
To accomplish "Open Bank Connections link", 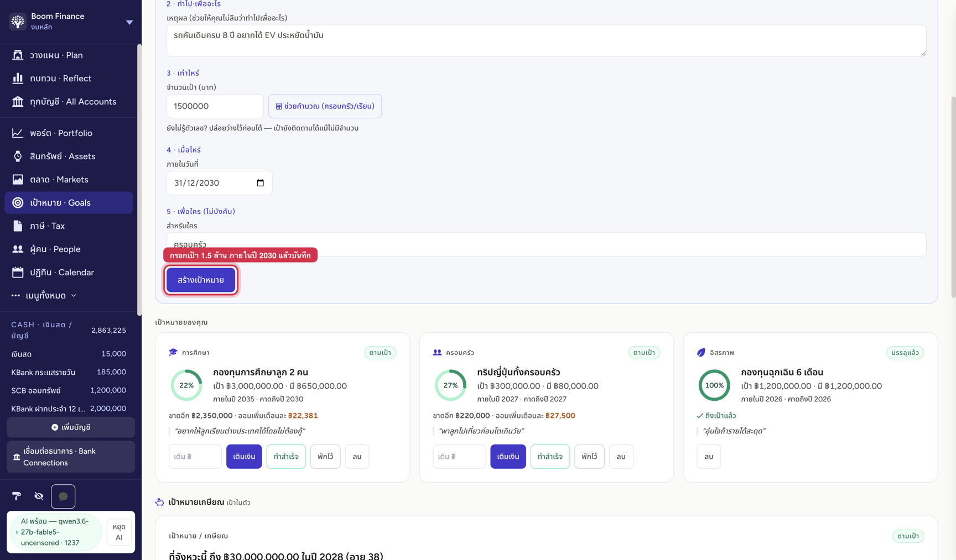I will coord(71,457).
